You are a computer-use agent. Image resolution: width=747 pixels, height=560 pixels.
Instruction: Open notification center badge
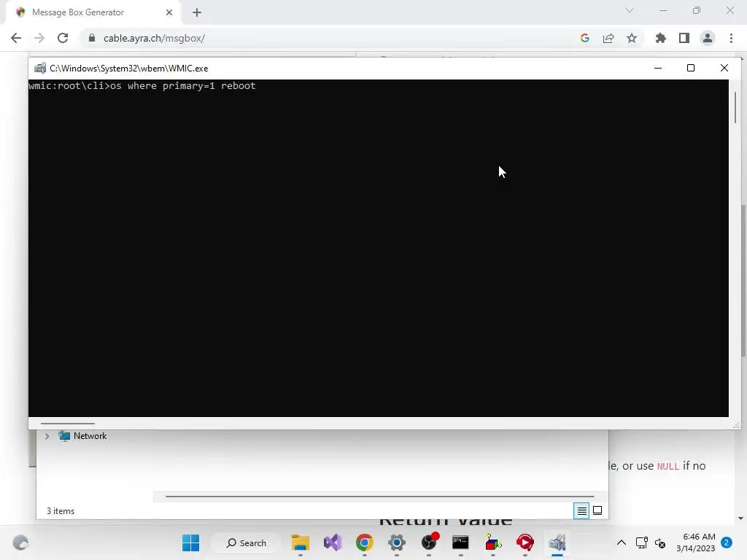click(727, 542)
